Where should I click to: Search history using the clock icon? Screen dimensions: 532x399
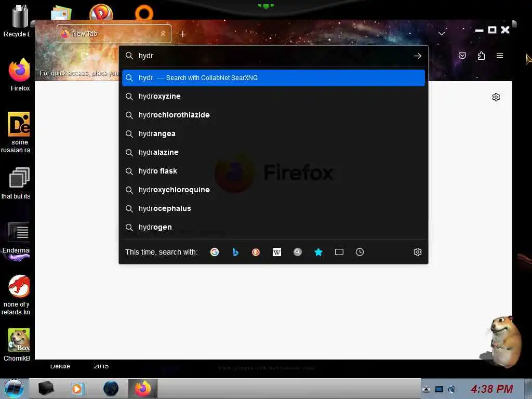(360, 252)
